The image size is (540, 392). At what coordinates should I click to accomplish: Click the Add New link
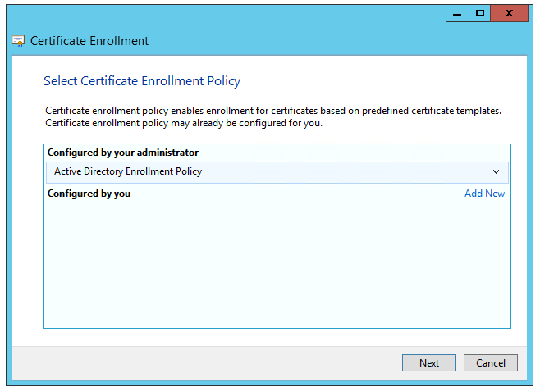pyautogui.click(x=484, y=194)
